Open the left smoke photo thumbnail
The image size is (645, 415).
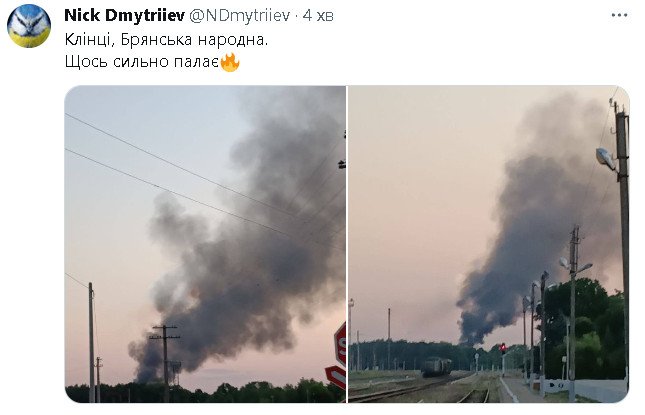205,244
